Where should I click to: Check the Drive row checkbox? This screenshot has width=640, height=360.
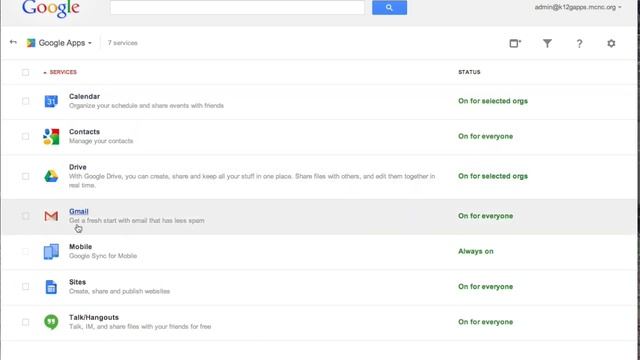(25, 176)
